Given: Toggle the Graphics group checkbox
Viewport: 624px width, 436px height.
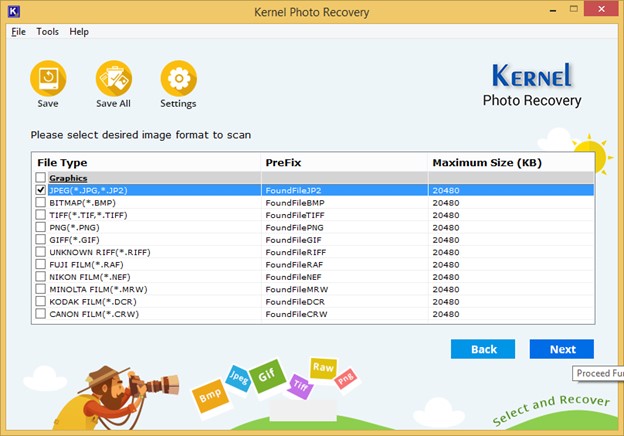Looking at the screenshot, I should (x=41, y=177).
